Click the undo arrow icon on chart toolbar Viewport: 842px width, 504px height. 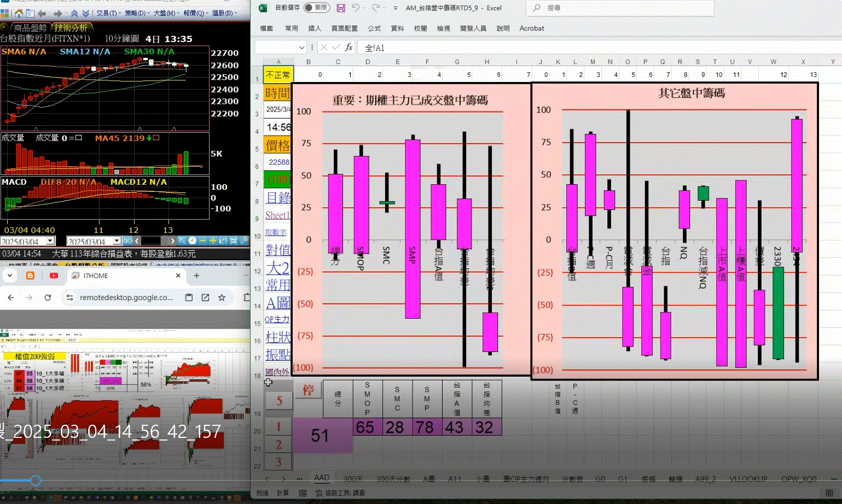pyautogui.click(x=223, y=241)
